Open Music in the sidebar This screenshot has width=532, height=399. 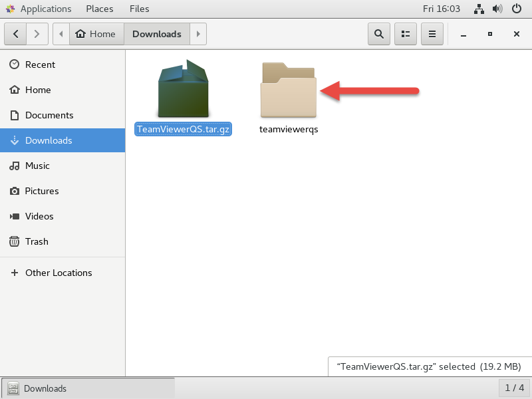[63, 166]
